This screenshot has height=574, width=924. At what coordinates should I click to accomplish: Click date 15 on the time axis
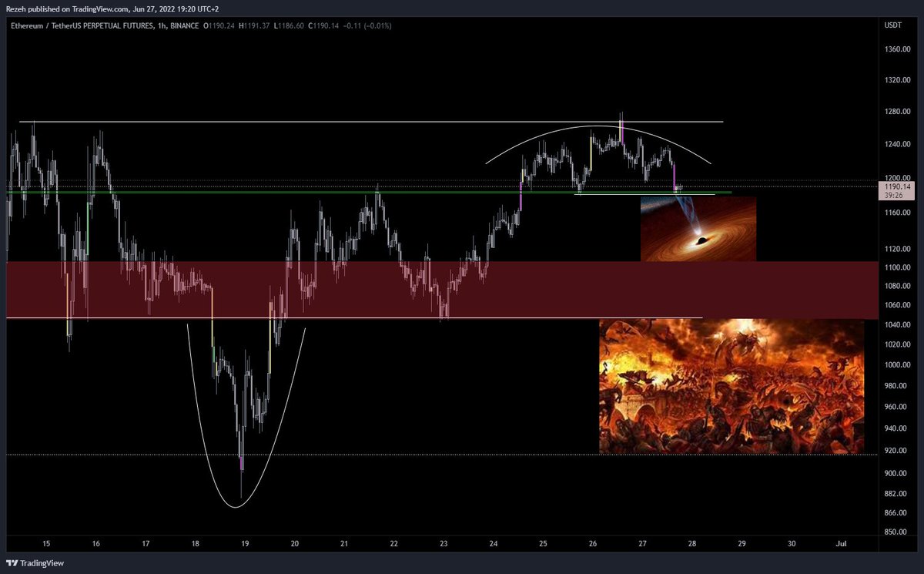pyautogui.click(x=46, y=544)
